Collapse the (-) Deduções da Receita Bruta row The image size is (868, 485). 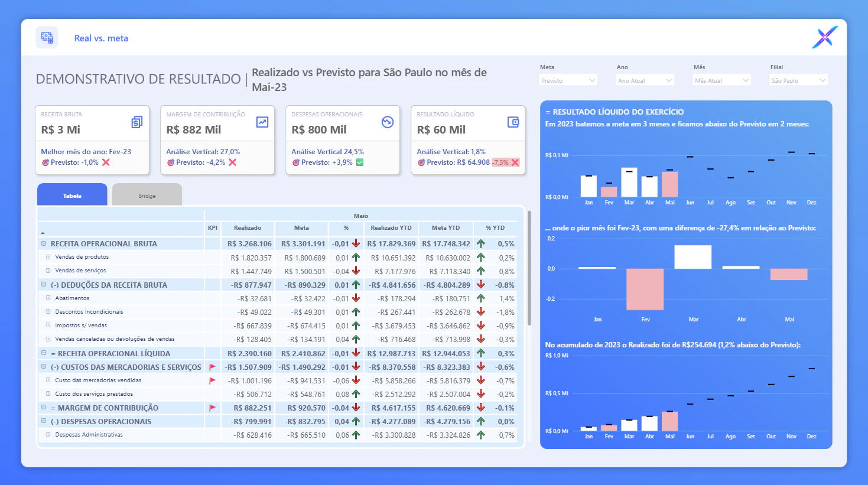click(x=44, y=285)
